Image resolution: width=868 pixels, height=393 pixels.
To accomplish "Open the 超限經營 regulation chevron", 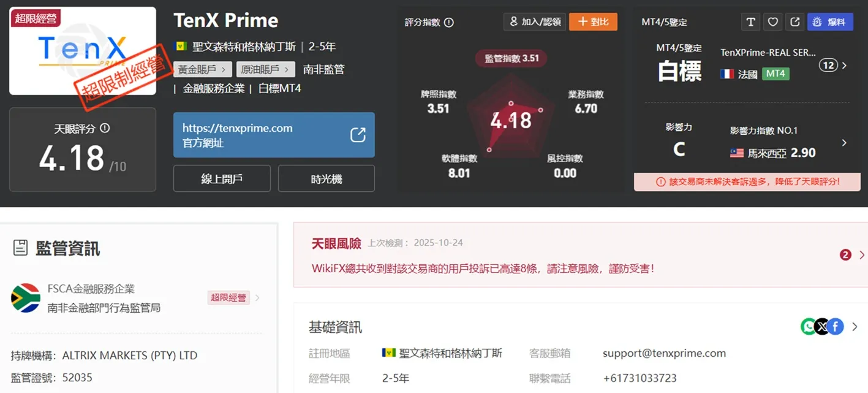I will point(257,298).
